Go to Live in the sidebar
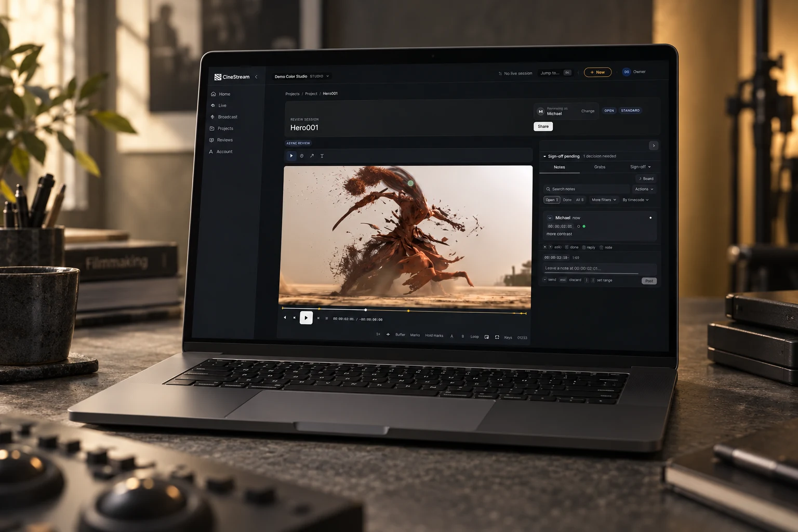 pos(219,105)
